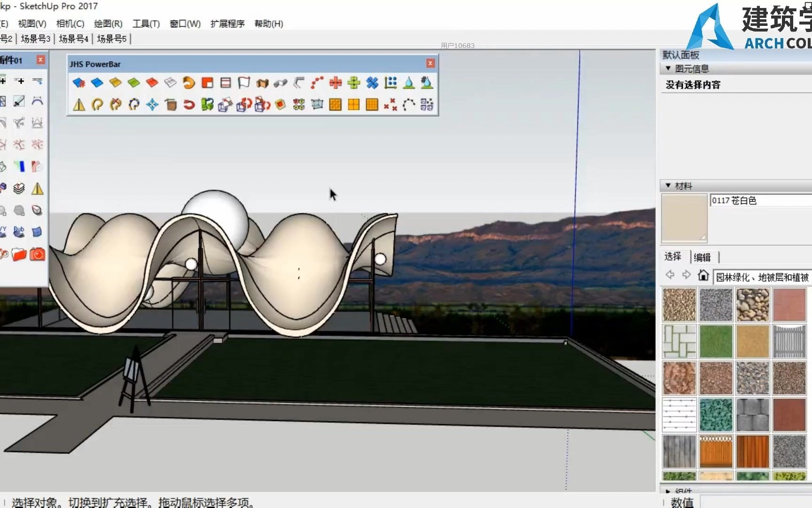Image resolution: width=812 pixels, height=508 pixels.
Task: Collapse the 图元信息 panel section
Action: pyautogui.click(x=669, y=69)
